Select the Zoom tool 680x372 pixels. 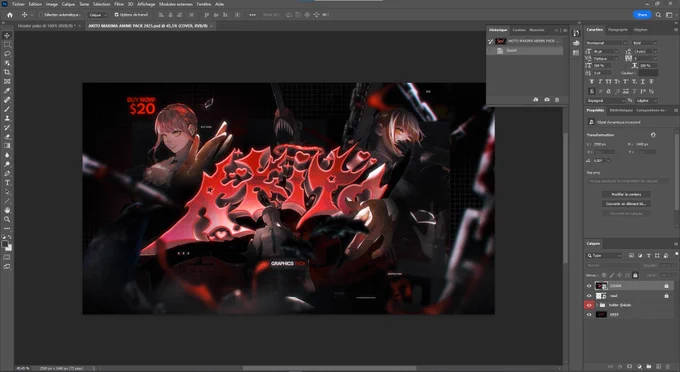[7, 219]
